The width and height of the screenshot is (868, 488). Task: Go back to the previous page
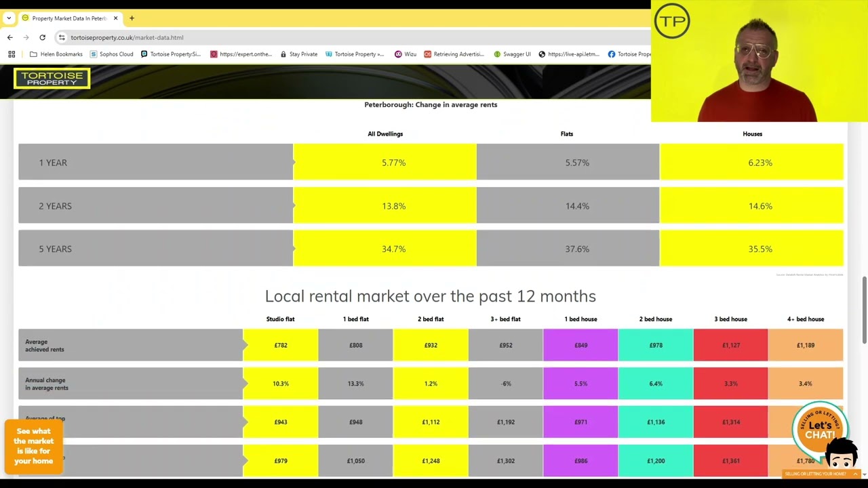pos(9,37)
